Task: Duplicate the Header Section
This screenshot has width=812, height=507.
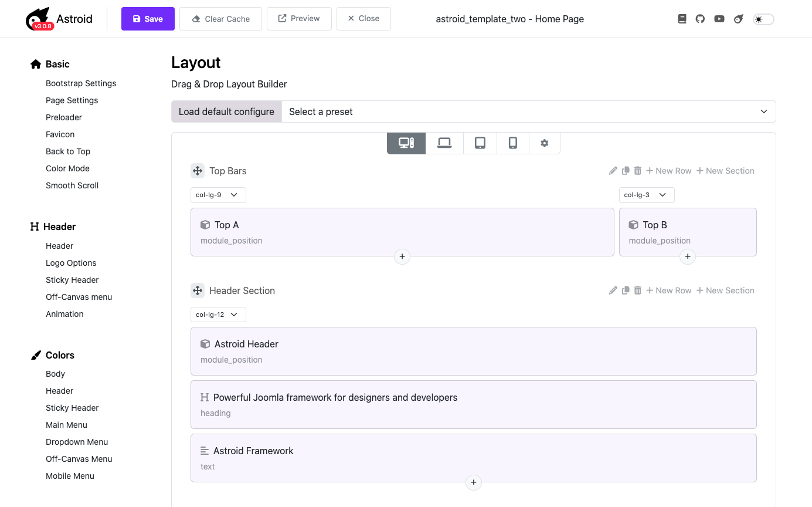Action: (x=626, y=290)
